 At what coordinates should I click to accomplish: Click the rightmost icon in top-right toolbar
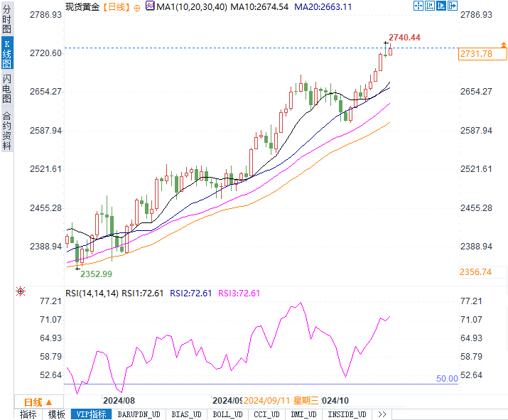[454, 6]
